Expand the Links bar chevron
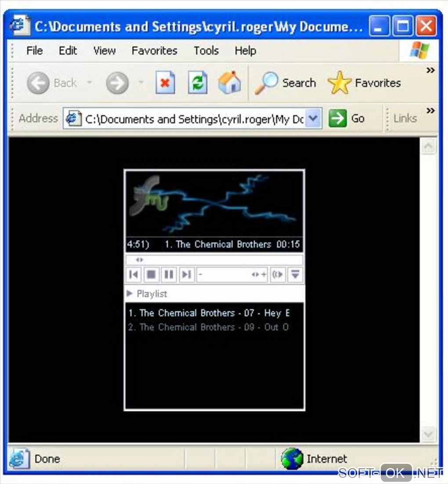 [430, 111]
